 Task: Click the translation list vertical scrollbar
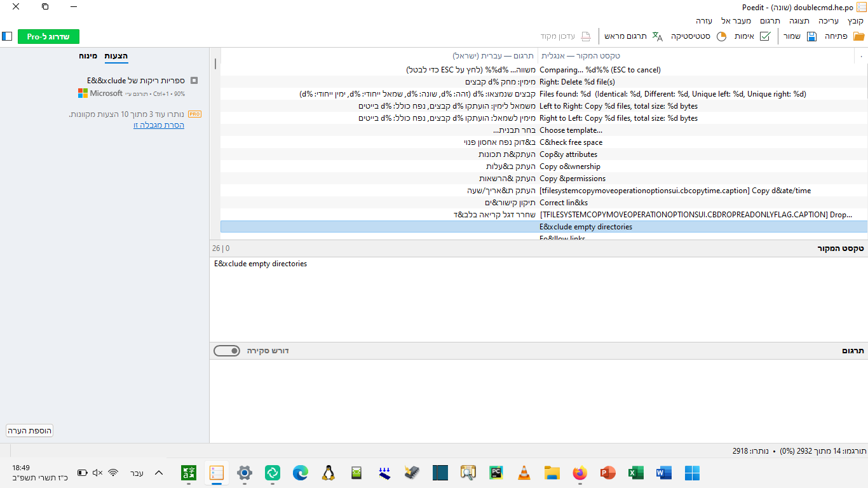(215, 64)
